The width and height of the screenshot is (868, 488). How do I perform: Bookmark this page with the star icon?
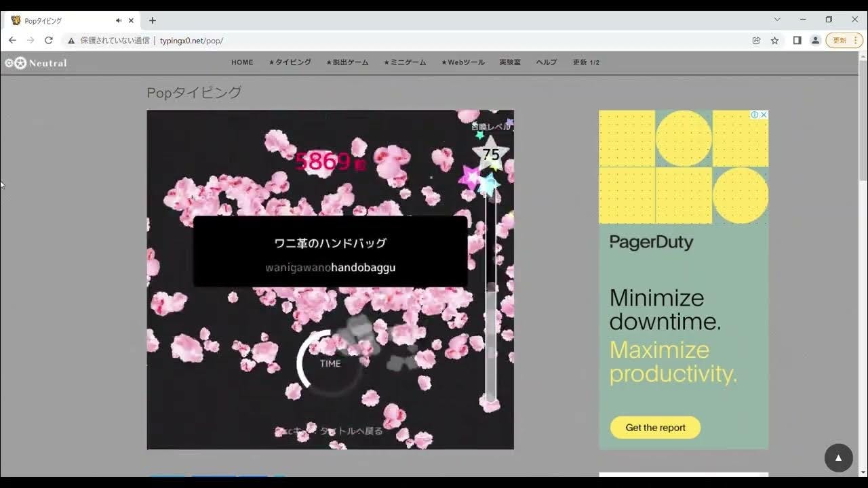pyautogui.click(x=774, y=41)
